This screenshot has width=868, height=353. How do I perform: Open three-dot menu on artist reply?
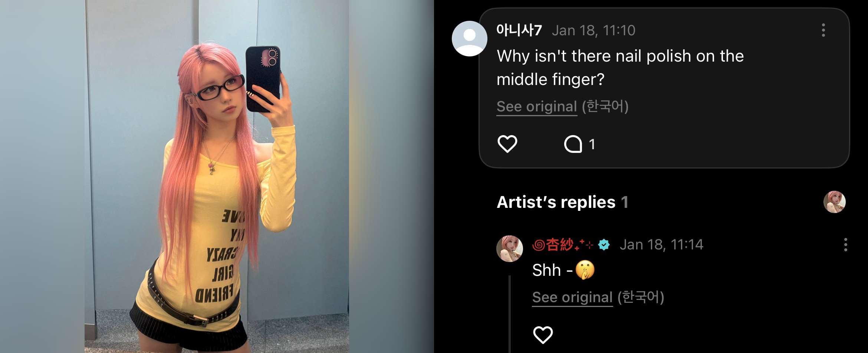point(845,245)
